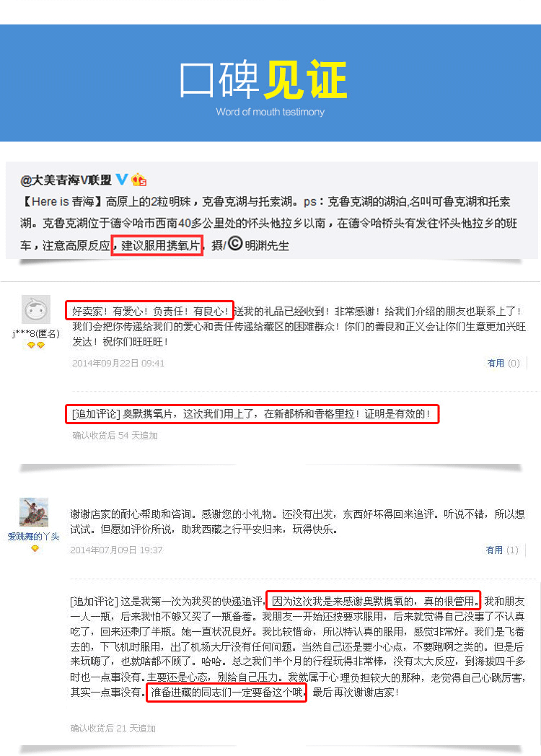
Task: Mark the 09月22日 review as 有用 (0)
Action: pos(503,363)
